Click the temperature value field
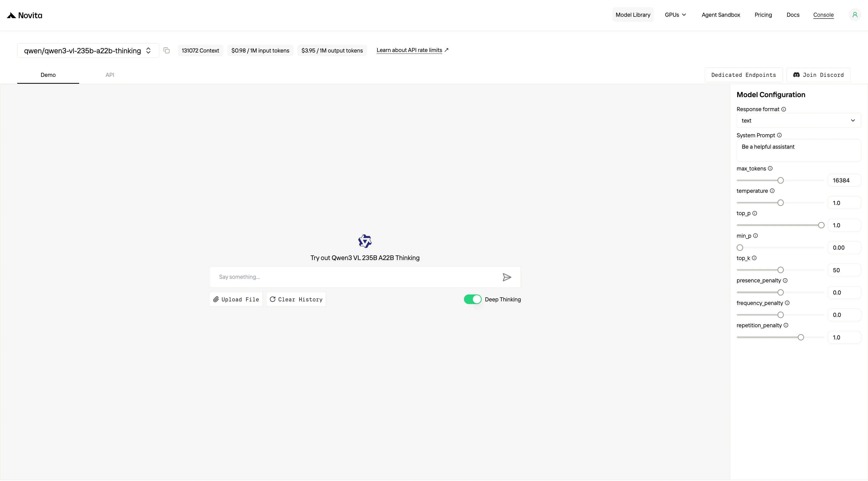 (x=844, y=203)
